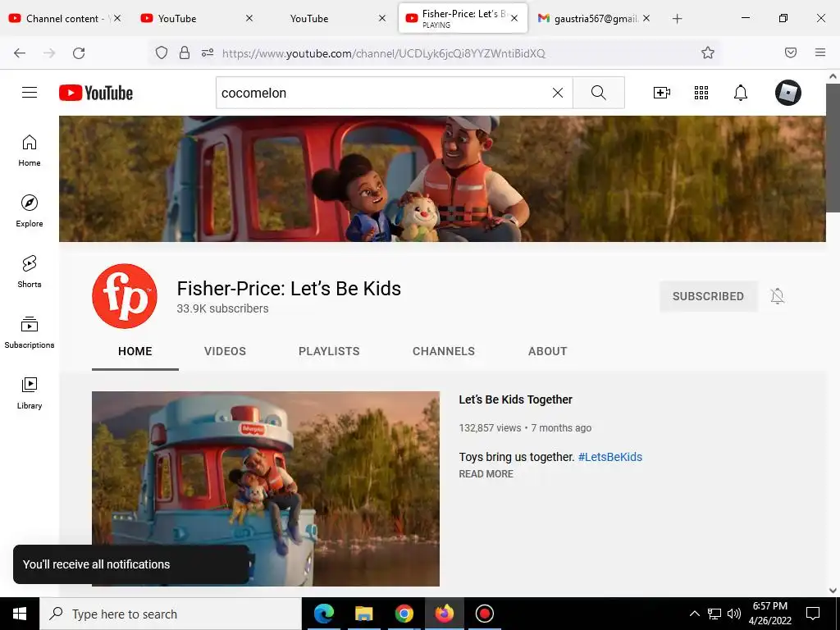
Task: Open the YouTube apps grid
Action: pos(701,93)
